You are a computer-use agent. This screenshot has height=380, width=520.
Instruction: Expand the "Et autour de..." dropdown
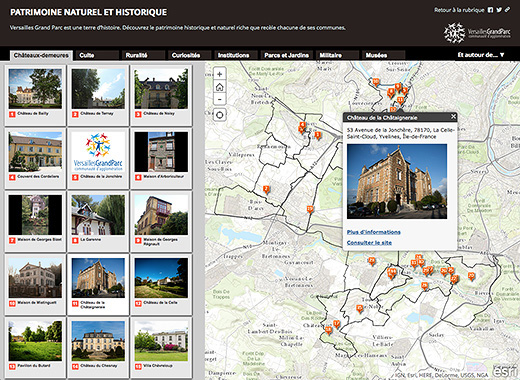coord(480,55)
